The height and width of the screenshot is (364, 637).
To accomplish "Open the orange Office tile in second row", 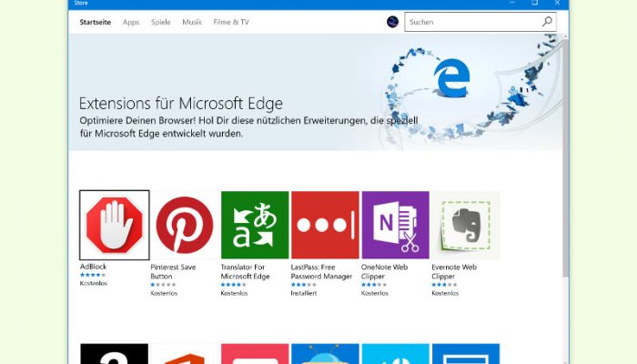I will click(x=185, y=353).
